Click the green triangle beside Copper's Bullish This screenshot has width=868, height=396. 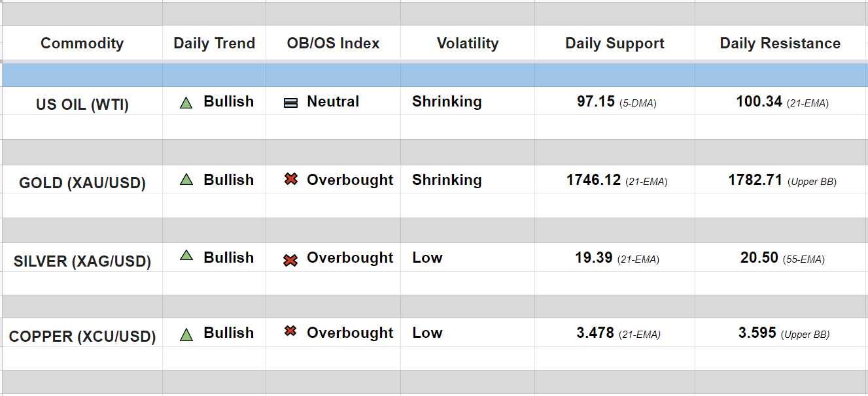point(186,335)
